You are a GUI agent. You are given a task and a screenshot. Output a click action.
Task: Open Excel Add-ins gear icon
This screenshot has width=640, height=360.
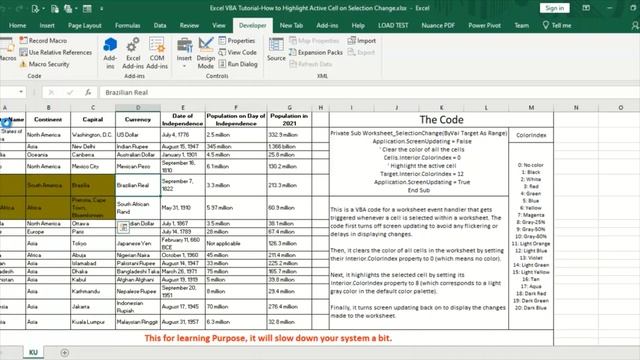point(133,45)
